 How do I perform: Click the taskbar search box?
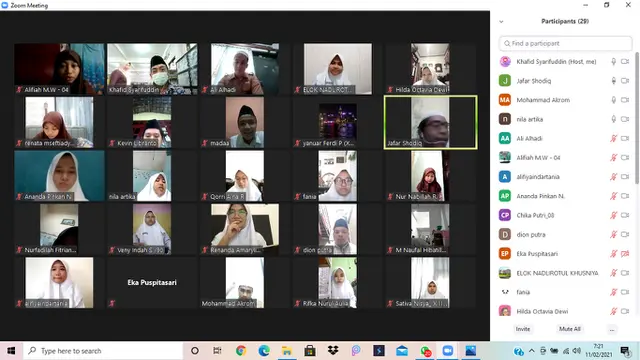tap(102, 351)
